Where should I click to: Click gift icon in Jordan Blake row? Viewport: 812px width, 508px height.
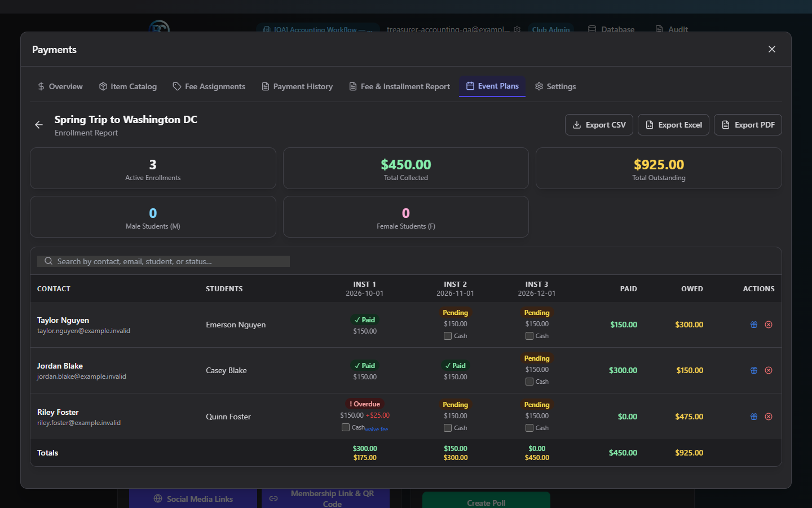tap(754, 370)
